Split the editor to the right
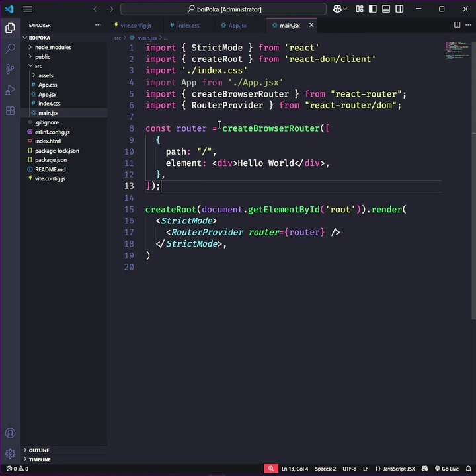This screenshot has width=476, height=476. pyautogui.click(x=457, y=25)
